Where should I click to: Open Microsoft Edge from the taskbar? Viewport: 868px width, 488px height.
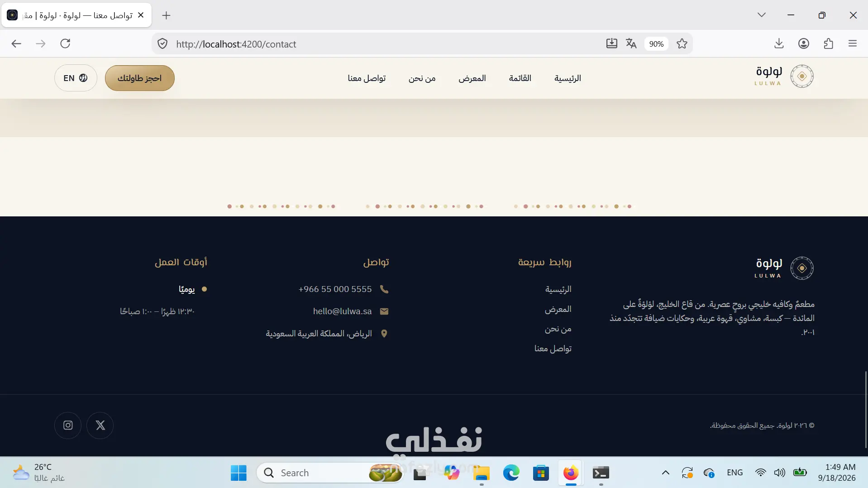pos(511,473)
